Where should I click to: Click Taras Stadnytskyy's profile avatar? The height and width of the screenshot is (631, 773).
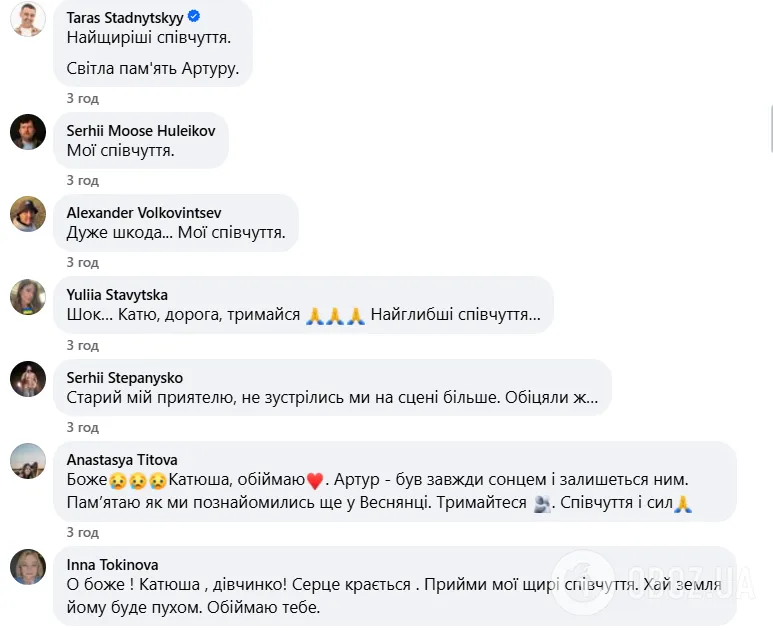click(x=28, y=19)
